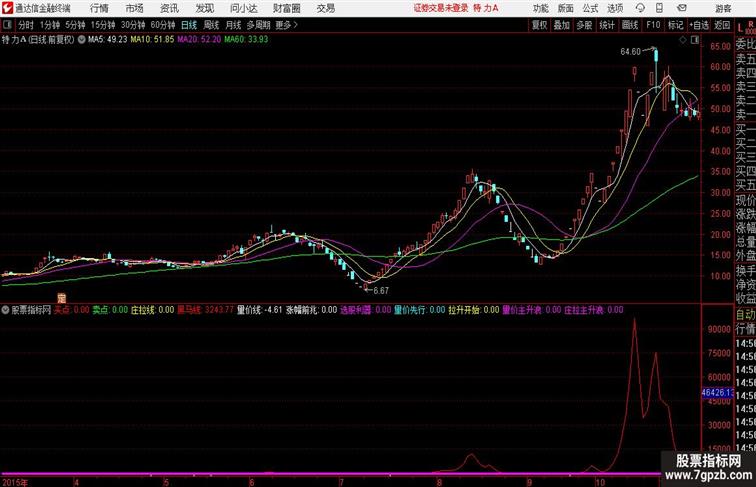This screenshot has height=487, width=756.
Task: Click the mobile phone icon
Action: (660, 8)
